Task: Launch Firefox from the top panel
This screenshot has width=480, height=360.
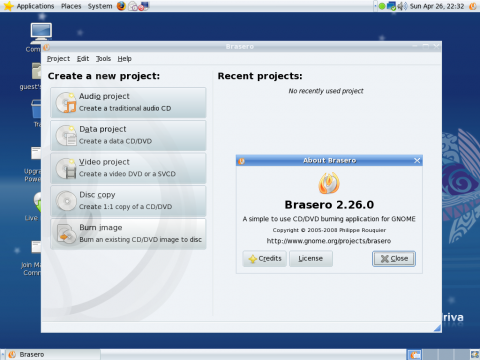Action: [121, 6]
